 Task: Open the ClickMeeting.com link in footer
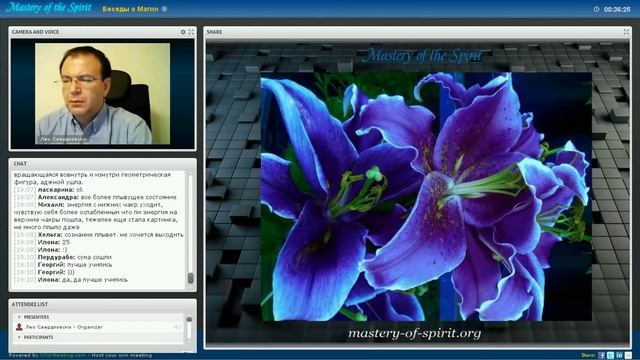[63, 356]
